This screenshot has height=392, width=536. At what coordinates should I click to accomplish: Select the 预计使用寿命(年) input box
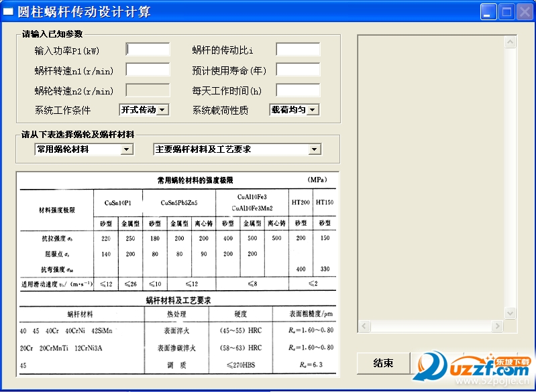[x=298, y=70]
